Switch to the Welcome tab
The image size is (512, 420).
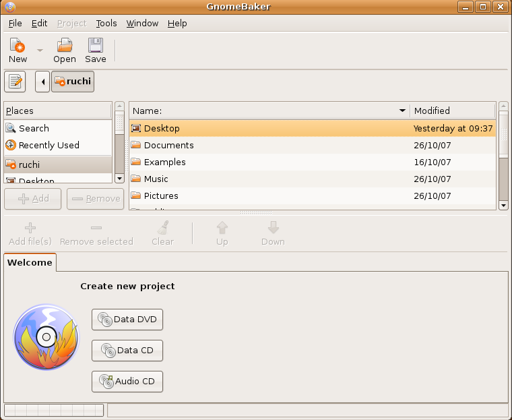pos(30,262)
